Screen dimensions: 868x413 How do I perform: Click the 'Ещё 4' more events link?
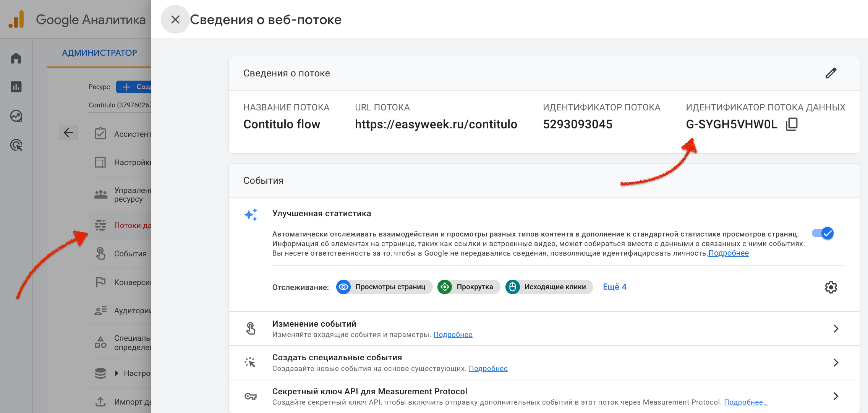click(x=614, y=287)
